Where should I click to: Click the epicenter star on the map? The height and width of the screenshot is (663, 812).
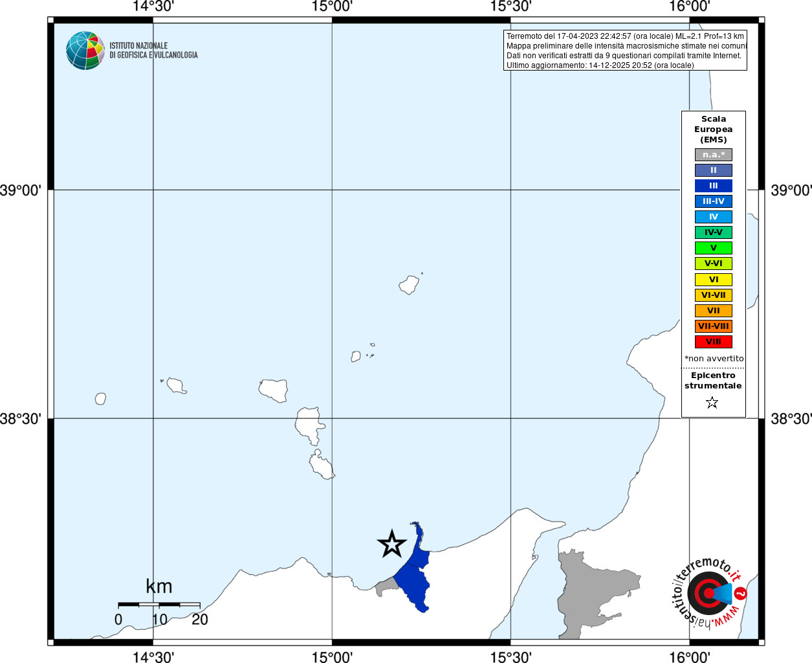click(391, 544)
